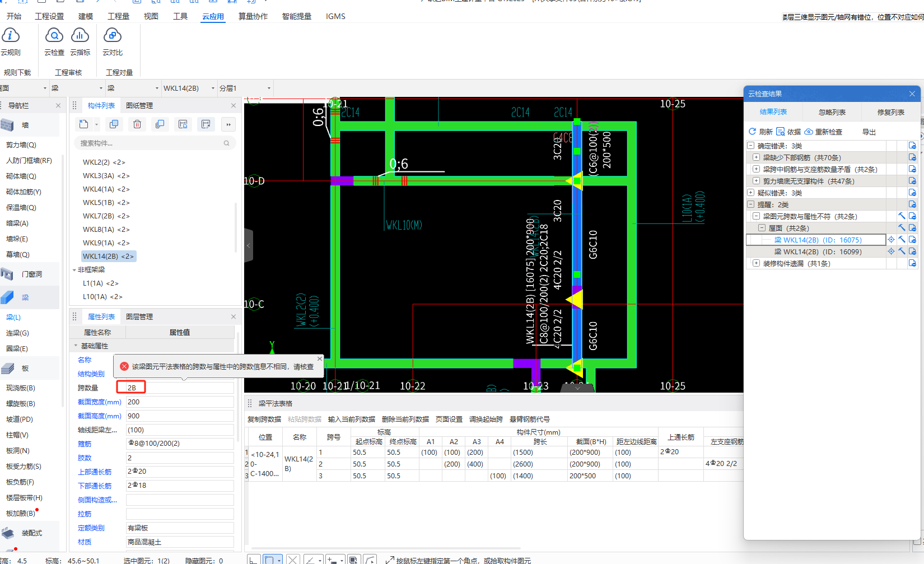
Task: Click repair hammer icon for ID 16075 row
Action: tap(902, 240)
